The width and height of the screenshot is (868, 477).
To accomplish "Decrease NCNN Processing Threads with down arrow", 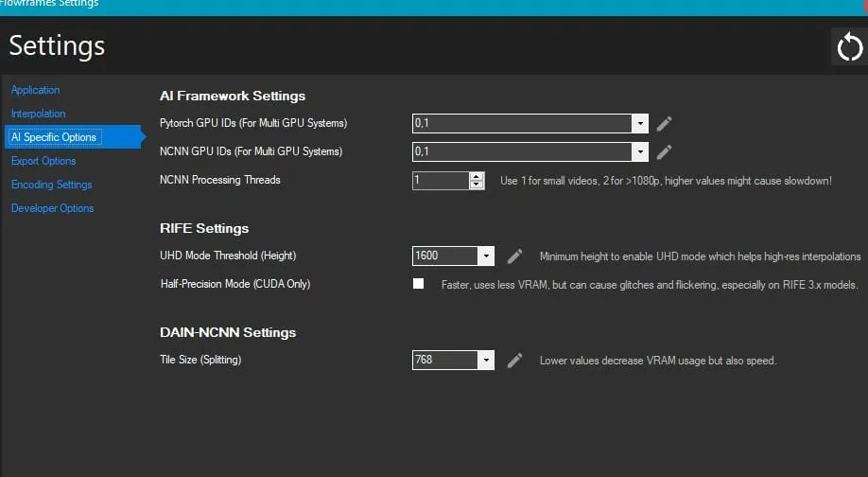I will point(476,185).
